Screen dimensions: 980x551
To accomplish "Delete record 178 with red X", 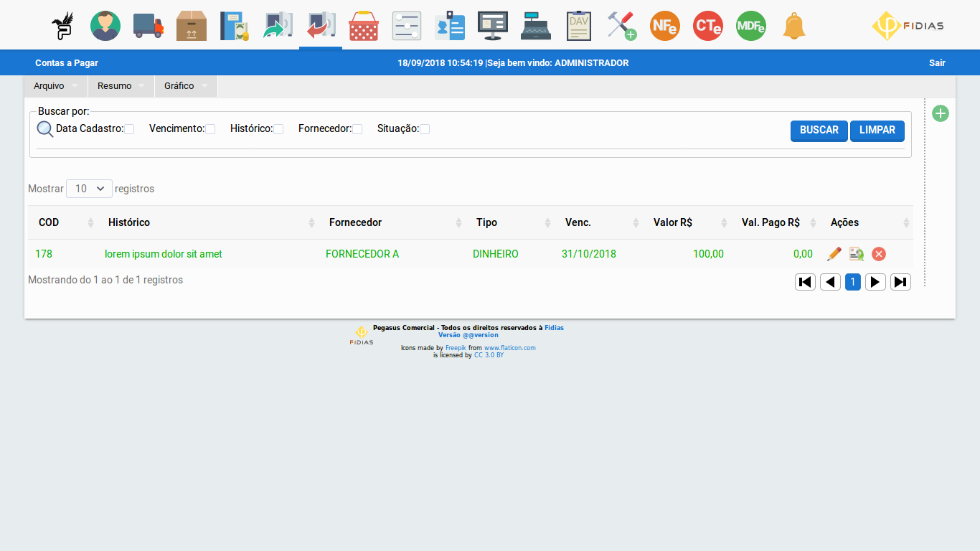I will coord(879,254).
